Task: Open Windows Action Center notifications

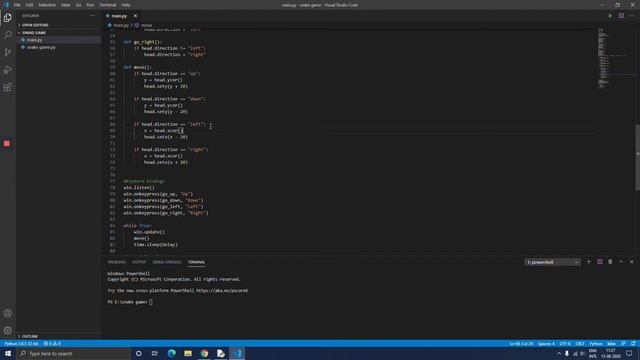Action: (x=629, y=353)
